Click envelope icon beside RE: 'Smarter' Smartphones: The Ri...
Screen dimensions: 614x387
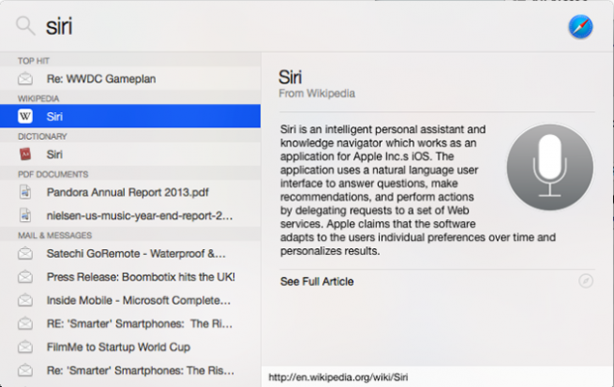[x=25, y=324]
